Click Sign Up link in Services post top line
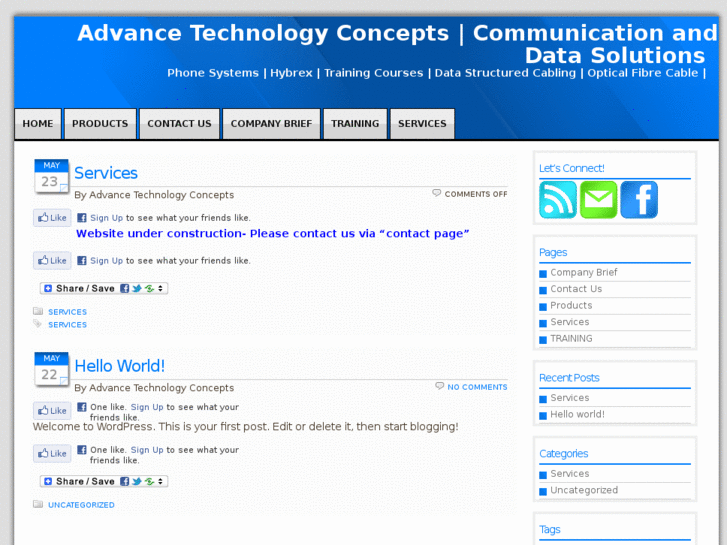Screen dimensions: 727x545 (107, 218)
